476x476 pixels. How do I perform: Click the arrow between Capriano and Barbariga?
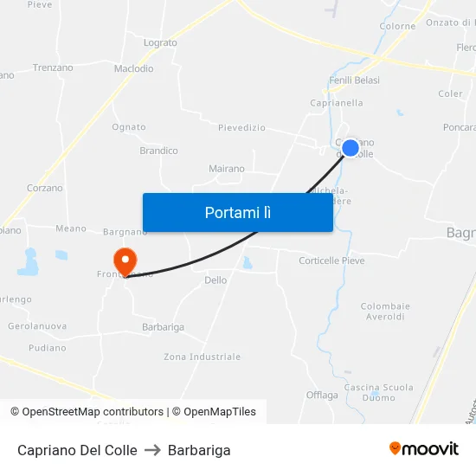point(152,450)
